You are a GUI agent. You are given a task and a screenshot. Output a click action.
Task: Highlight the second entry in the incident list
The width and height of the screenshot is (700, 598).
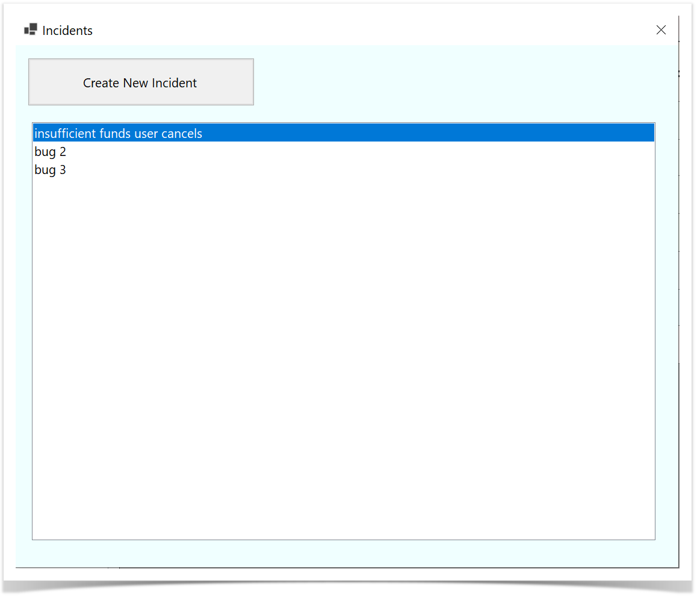pyautogui.click(x=51, y=152)
